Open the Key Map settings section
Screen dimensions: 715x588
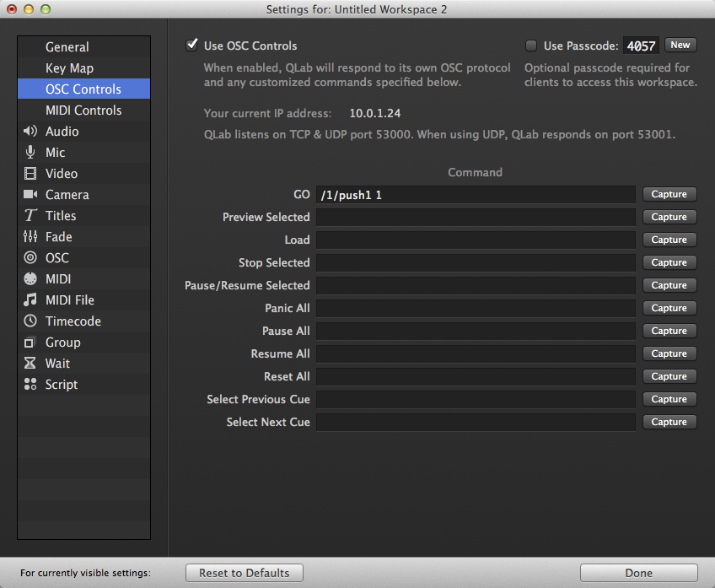click(69, 68)
